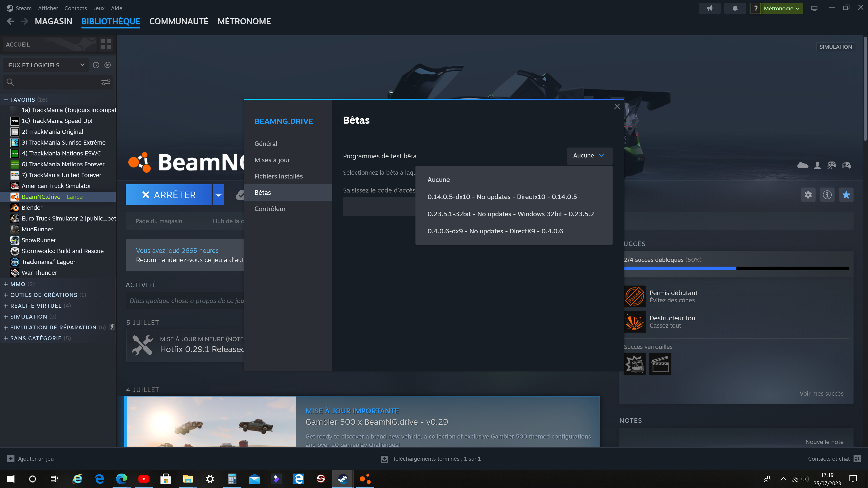Open game settings gear icon
This screenshot has height=488, width=868.
click(x=808, y=195)
